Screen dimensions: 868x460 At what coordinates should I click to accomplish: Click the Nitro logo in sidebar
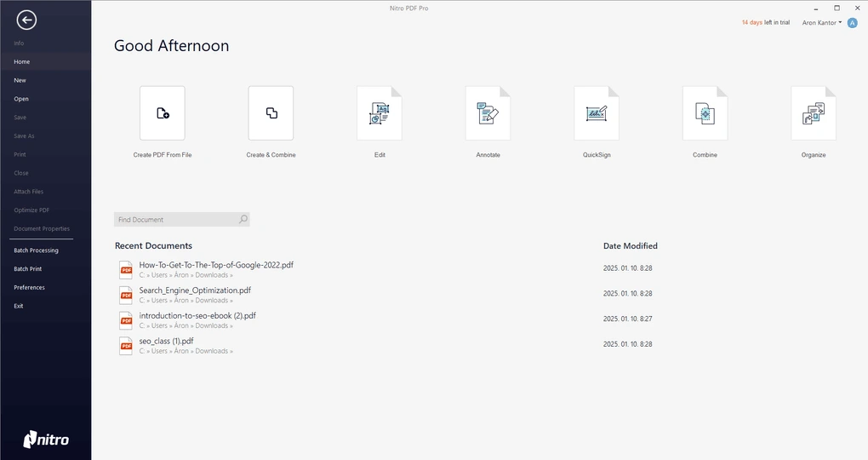(46, 440)
